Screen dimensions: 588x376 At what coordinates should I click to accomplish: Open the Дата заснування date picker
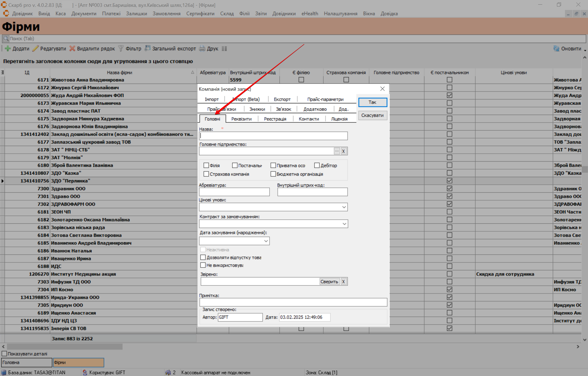[x=266, y=241]
